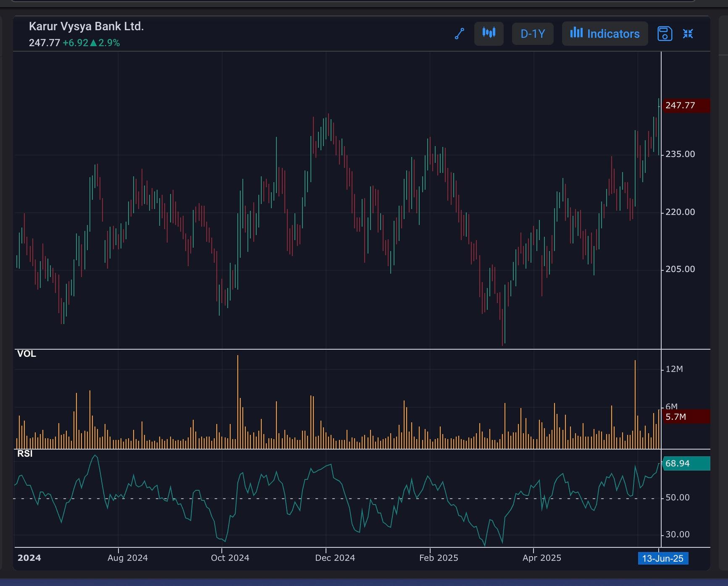Click the 68.94 RSI value tag
728x586 pixels.
click(x=686, y=463)
